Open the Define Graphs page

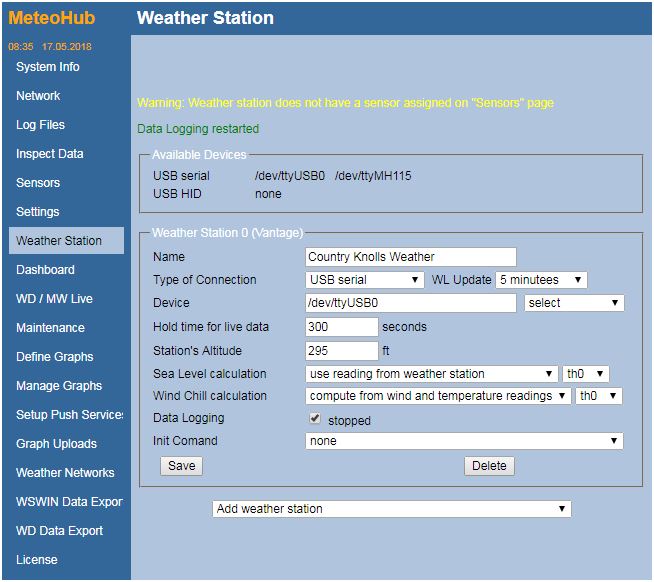55,357
